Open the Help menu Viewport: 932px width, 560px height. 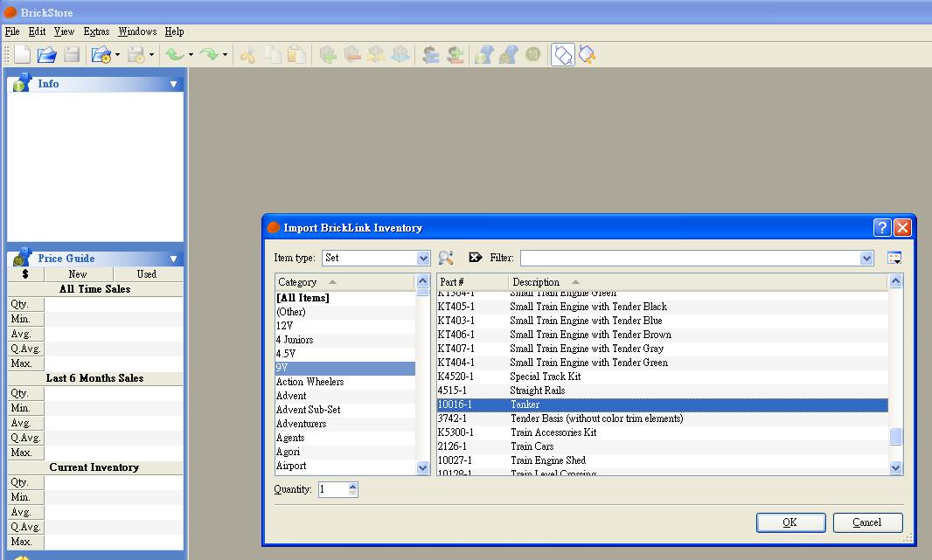[174, 31]
